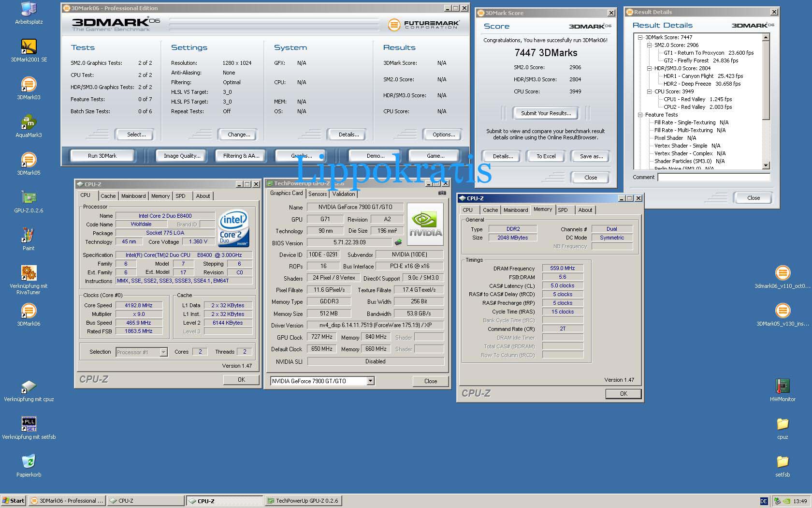Collapse the SM2.0 Score: 2906 node
The image size is (812, 508).
650,45
